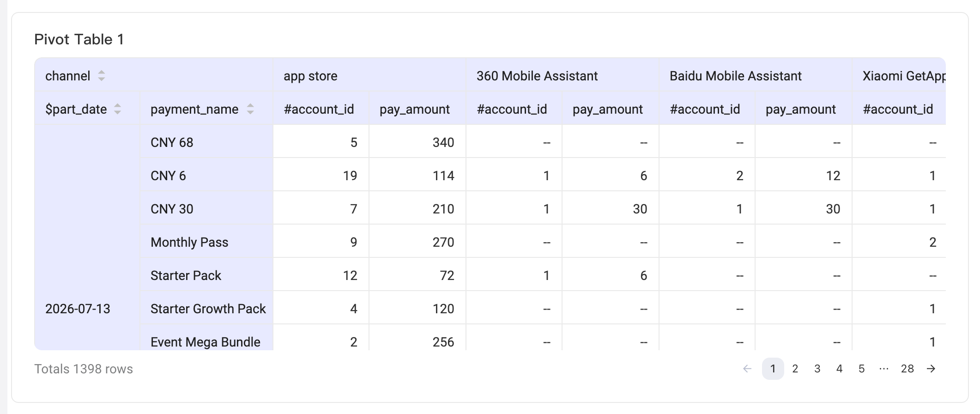Jump to last page 28
The height and width of the screenshot is (414, 980).
(x=907, y=369)
